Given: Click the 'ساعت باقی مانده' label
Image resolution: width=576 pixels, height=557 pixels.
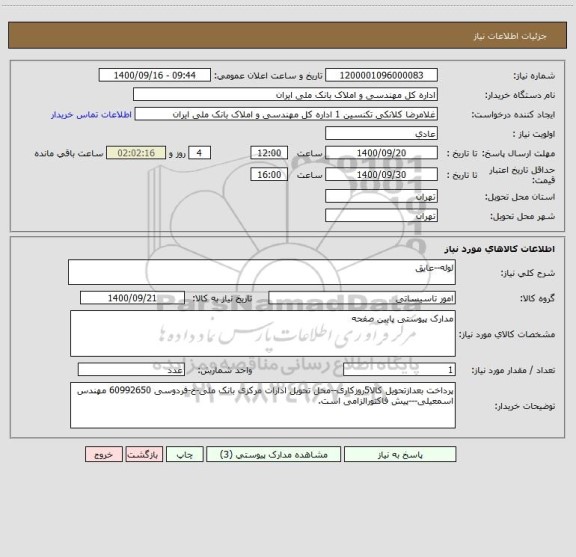Looking at the screenshot, I should coord(69,153).
